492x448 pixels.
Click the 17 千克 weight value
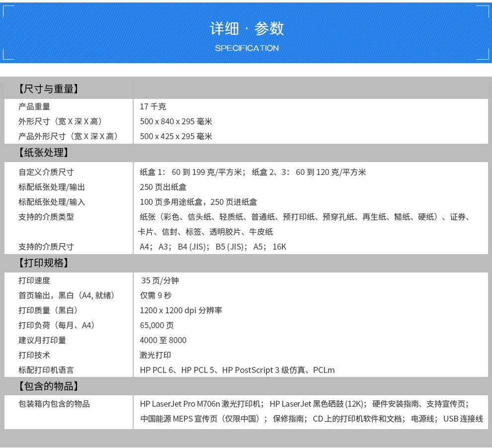153,106
